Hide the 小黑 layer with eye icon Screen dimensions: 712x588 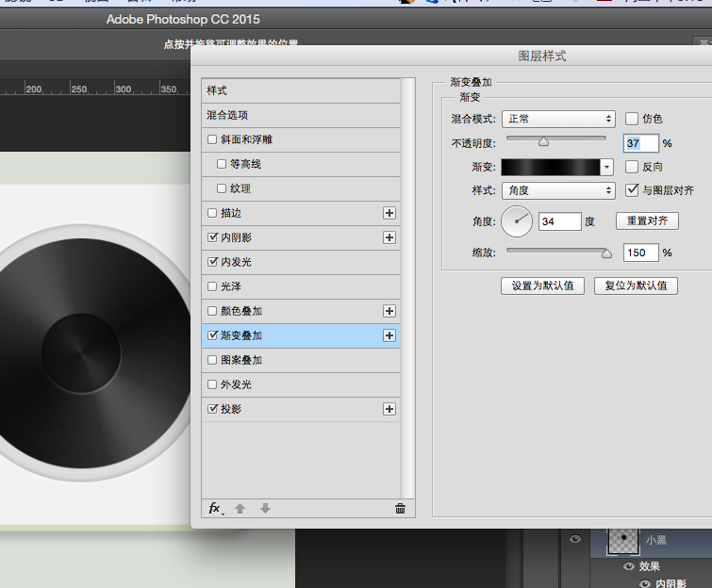point(575,539)
